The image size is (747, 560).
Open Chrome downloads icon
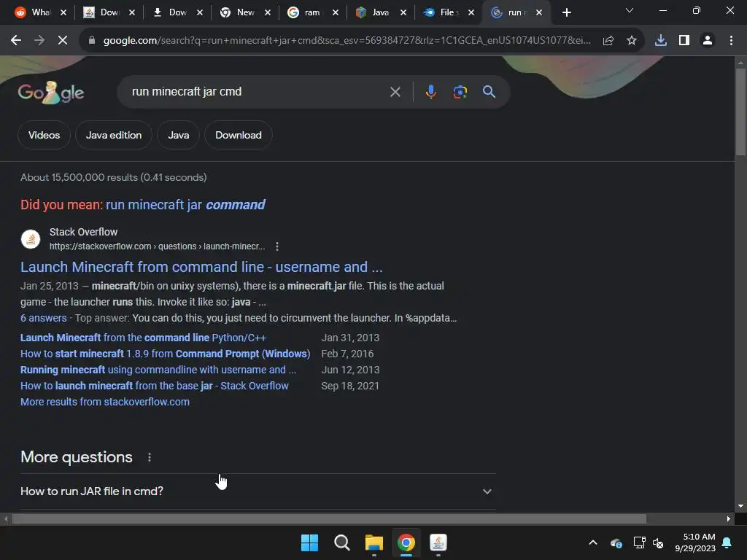pyautogui.click(x=661, y=41)
